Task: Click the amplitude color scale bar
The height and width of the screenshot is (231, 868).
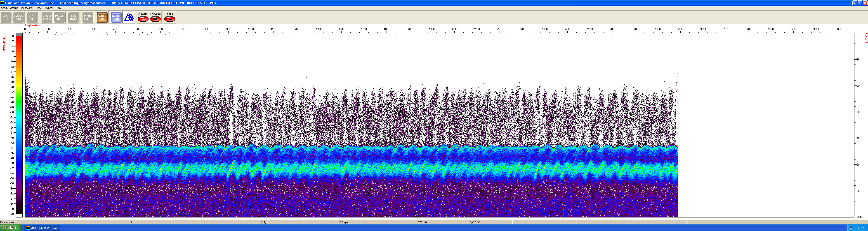Action: pos(19,125)
